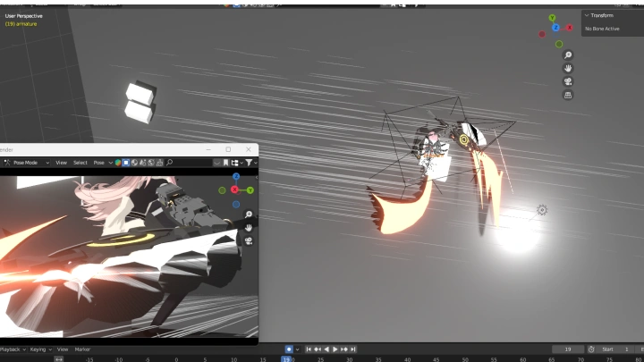Play the animation forward

pyautogui.click(x=335, y=349)
